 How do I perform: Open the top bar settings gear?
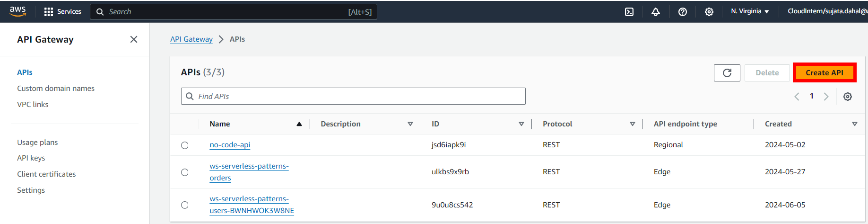[709, 12]
